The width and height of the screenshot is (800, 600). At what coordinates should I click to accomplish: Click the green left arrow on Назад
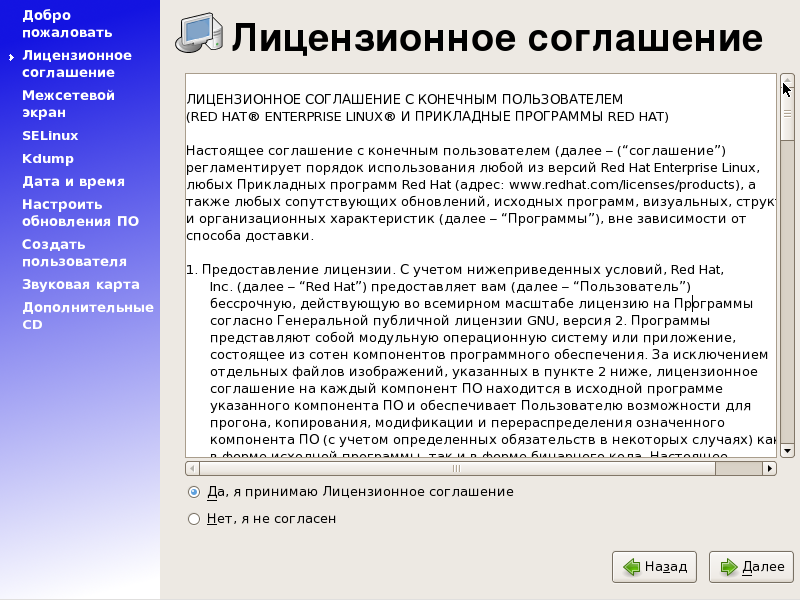(631, 567)
